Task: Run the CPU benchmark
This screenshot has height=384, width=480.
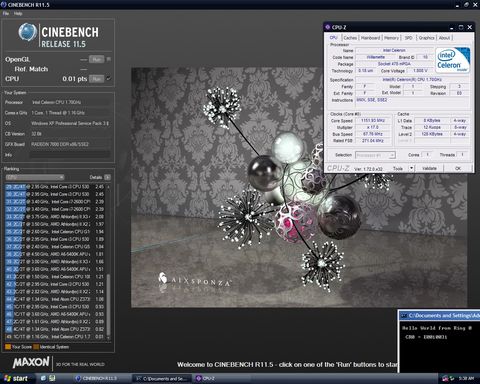Action: coord(97,79)
